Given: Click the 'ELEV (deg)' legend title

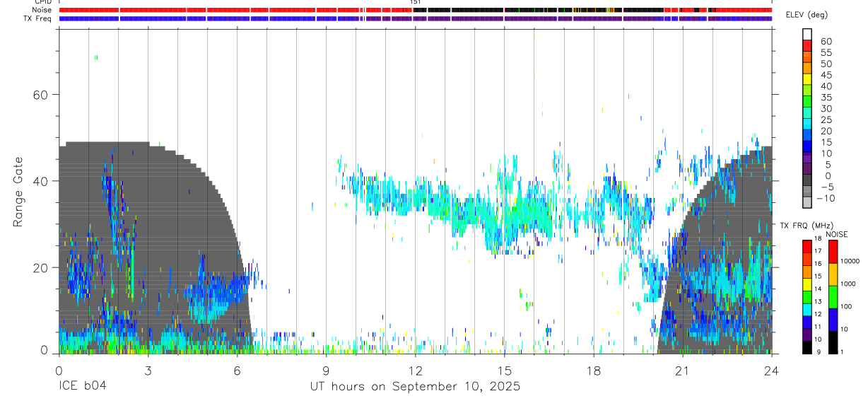Looking at the screenshot, I should (807, 15).
